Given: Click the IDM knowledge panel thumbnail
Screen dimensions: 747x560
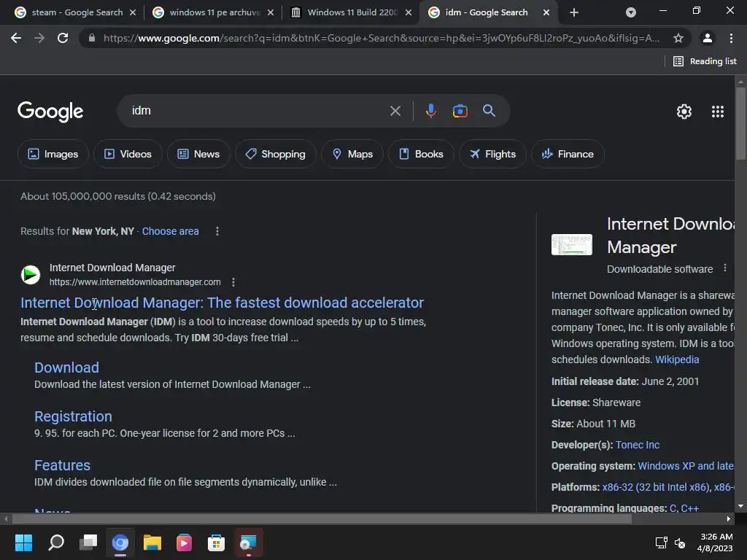Looking at the screenshot, I should pos(572,244).
